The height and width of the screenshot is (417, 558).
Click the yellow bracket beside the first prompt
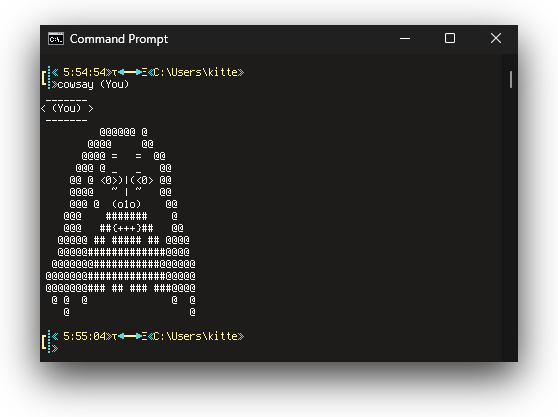[43, 78]
